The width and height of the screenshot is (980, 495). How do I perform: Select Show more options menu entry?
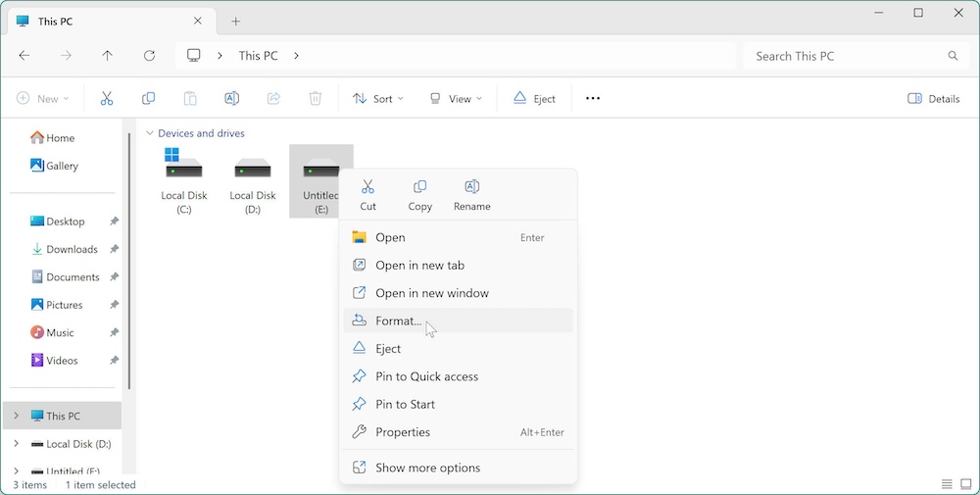tap(427, 468)
